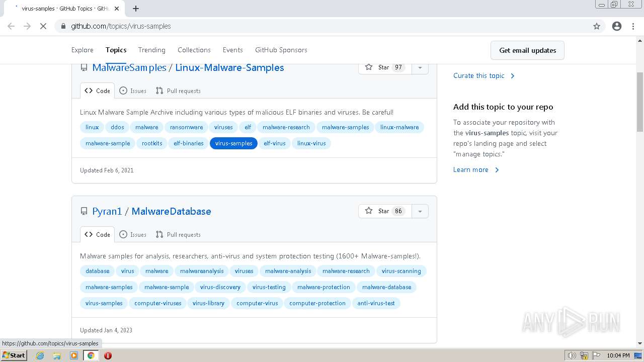Open the Curate this topic link
Viewport: 644px width, 362px height.
tap(484, 75)
